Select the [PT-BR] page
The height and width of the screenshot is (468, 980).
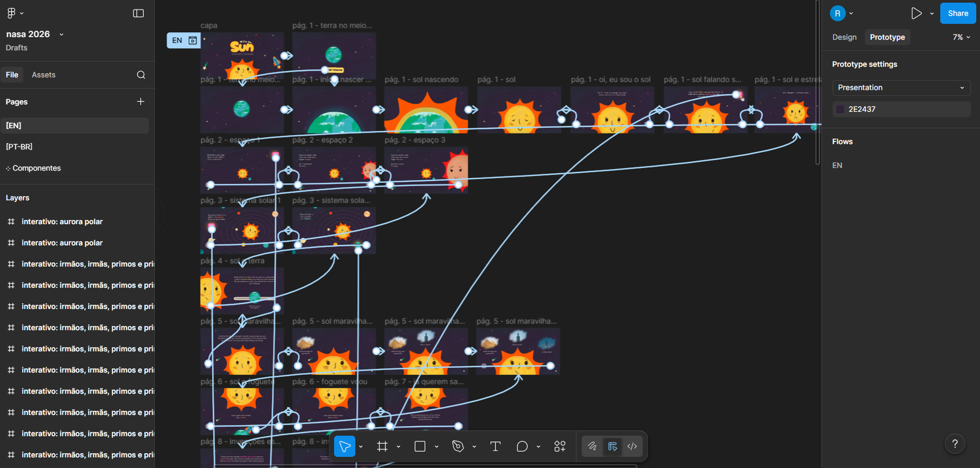coord(19,146)
